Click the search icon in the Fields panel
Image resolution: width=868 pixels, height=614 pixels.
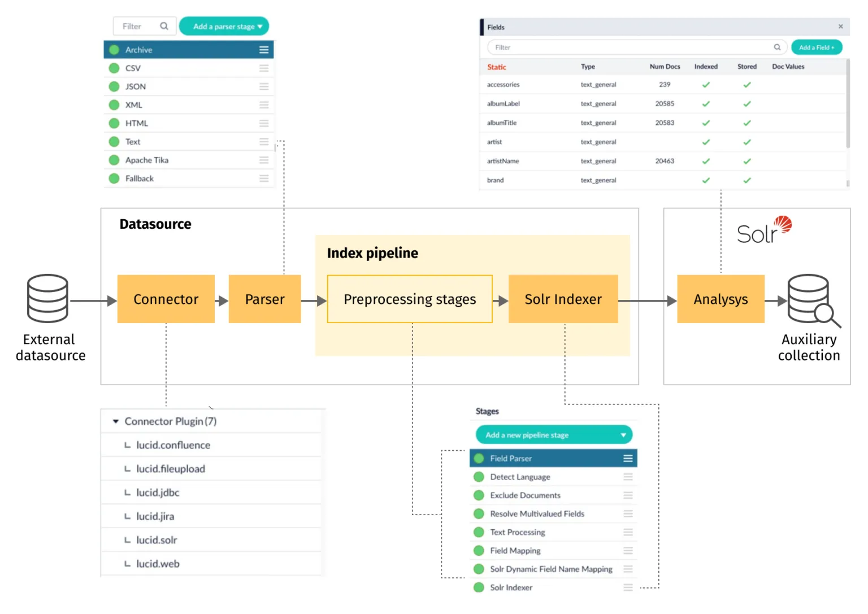point(777,47)
